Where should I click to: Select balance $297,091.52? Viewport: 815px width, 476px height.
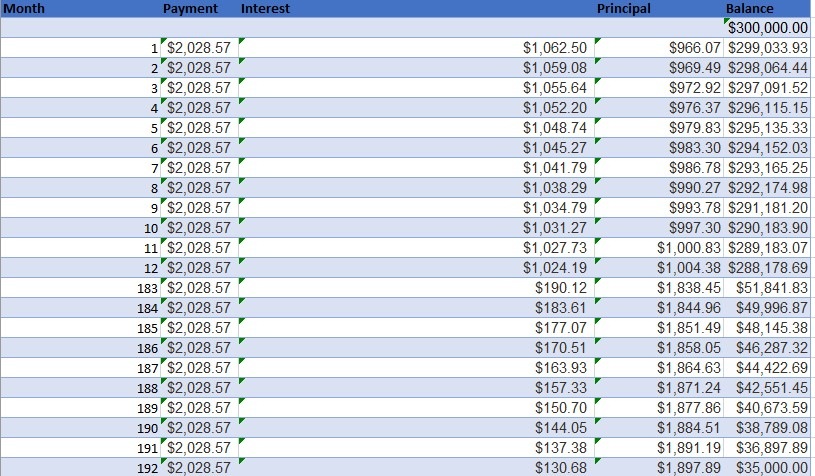point(767,88)
